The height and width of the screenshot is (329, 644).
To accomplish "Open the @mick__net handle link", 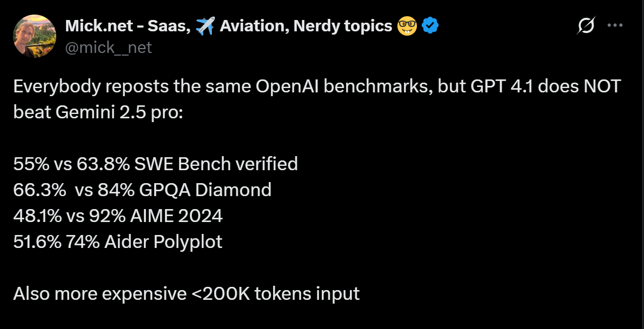I will [108, 48].
